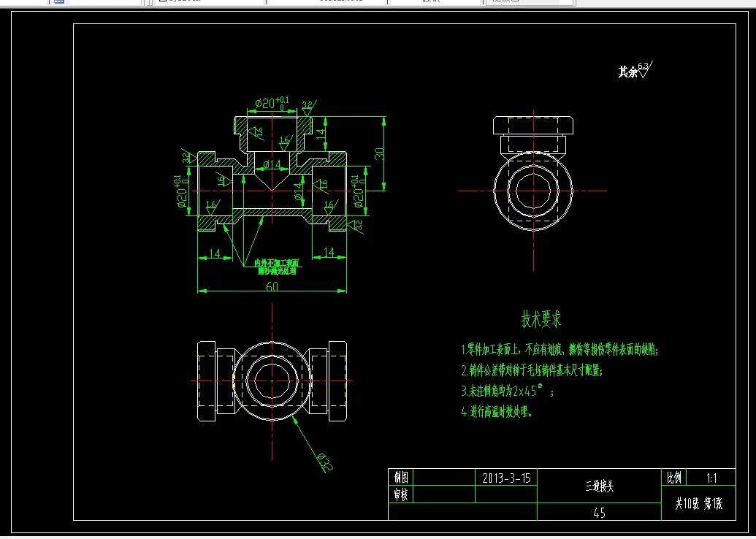Click the 其余 6.3 surface roughness note
This screenshot has width=756, height=539.
click(635, 70)
